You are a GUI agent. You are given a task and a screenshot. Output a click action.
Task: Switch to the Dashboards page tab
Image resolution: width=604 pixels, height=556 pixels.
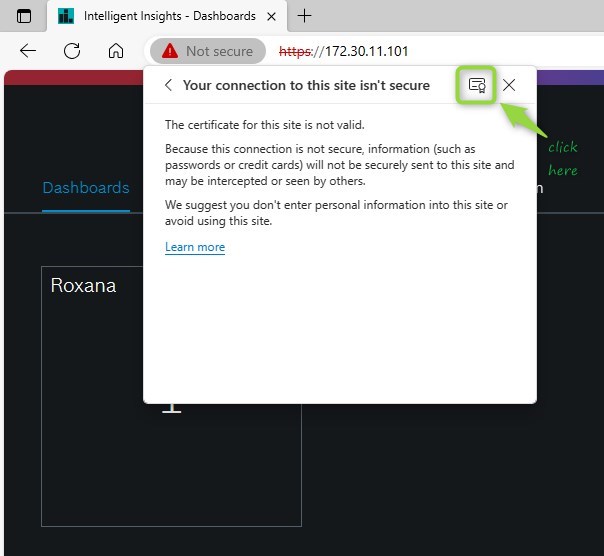pos(86,188)
